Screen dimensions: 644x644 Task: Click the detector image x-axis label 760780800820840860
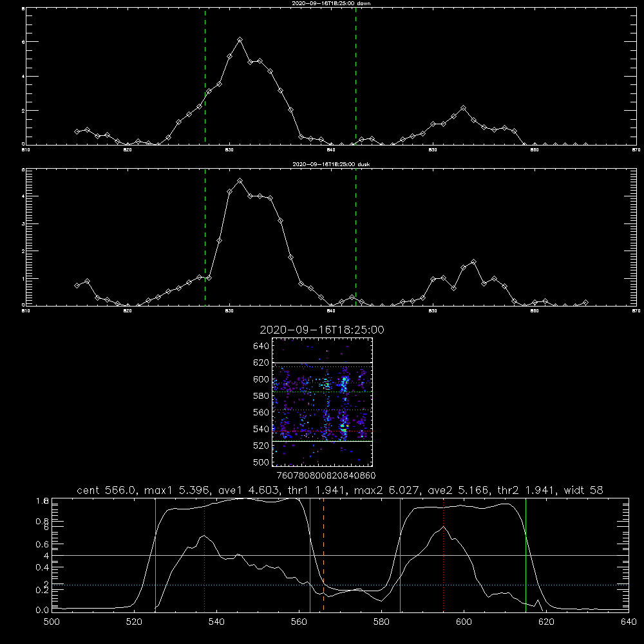pos(326,476)
